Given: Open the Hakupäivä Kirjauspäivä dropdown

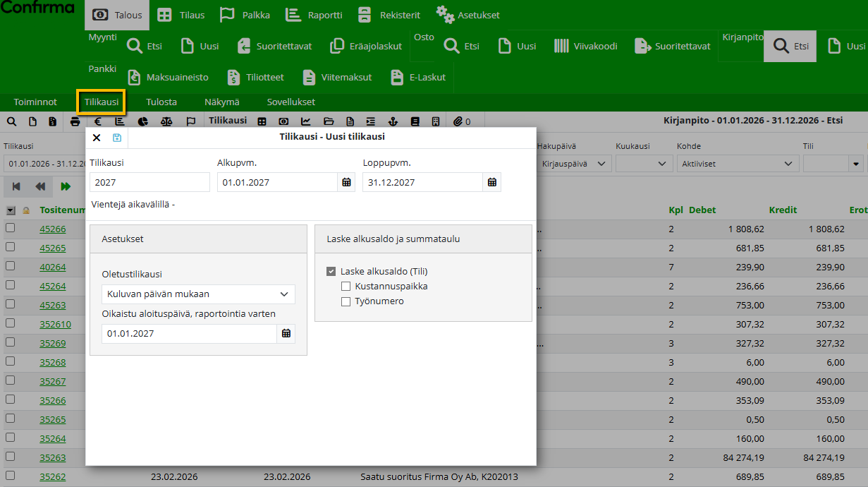Looking at the screenshot, I should pyautogui.click(x=573, y=164).
